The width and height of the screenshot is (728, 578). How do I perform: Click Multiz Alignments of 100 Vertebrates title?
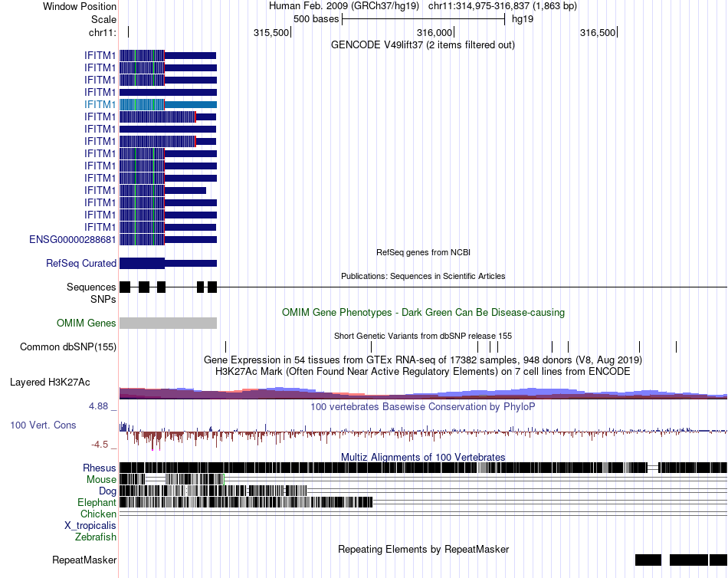(x=423, y=457)
